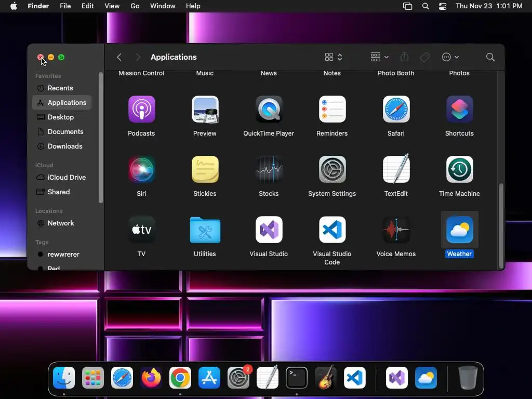Open Desktop in the sidebar
This screenshot has height=399, width=532.
(x=62, y=117)
